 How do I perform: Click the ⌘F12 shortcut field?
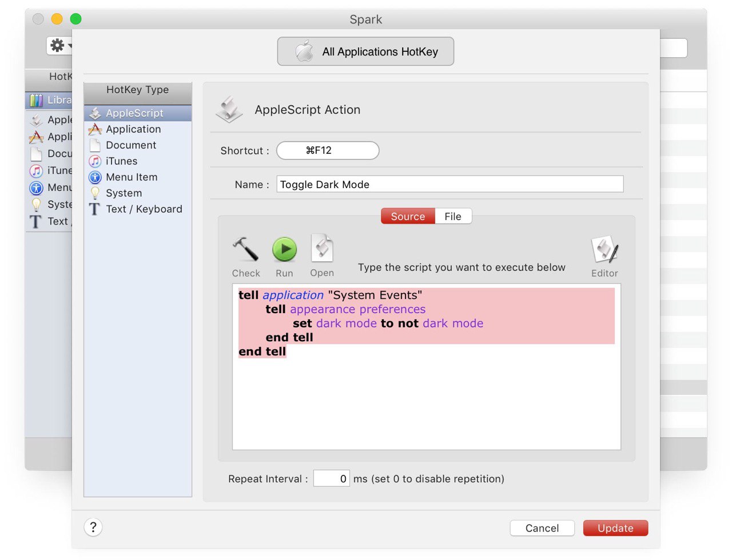point(328,150)
